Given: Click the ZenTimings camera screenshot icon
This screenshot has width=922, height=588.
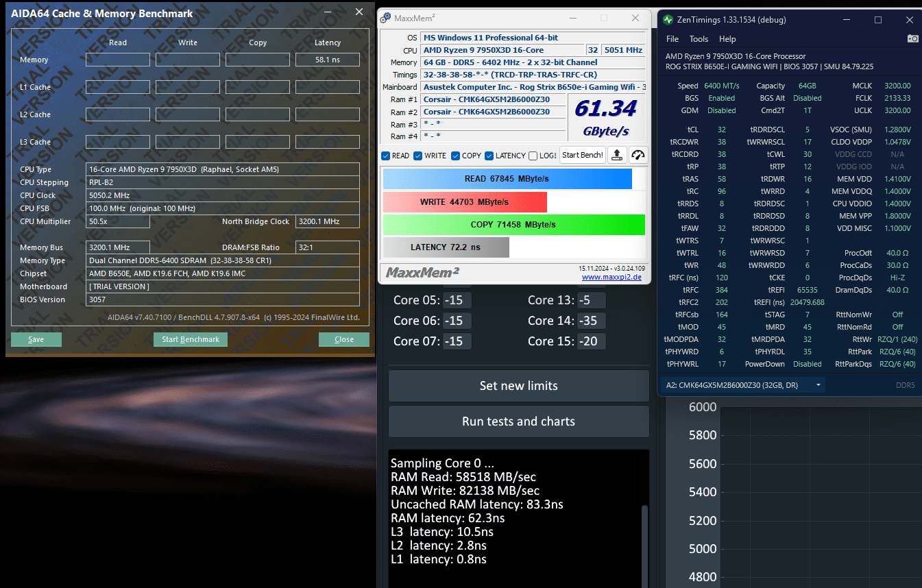Looking at the screenshot, I should click(x=912, y=39).
